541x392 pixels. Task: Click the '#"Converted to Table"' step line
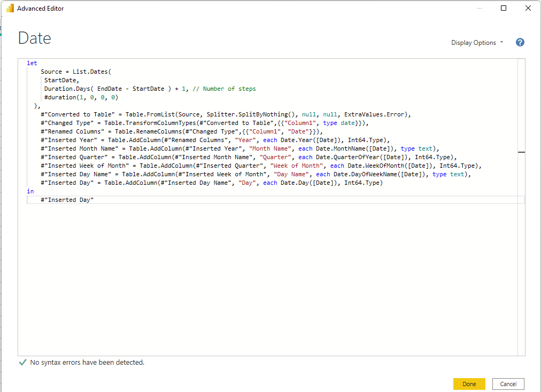click(226, 114)
